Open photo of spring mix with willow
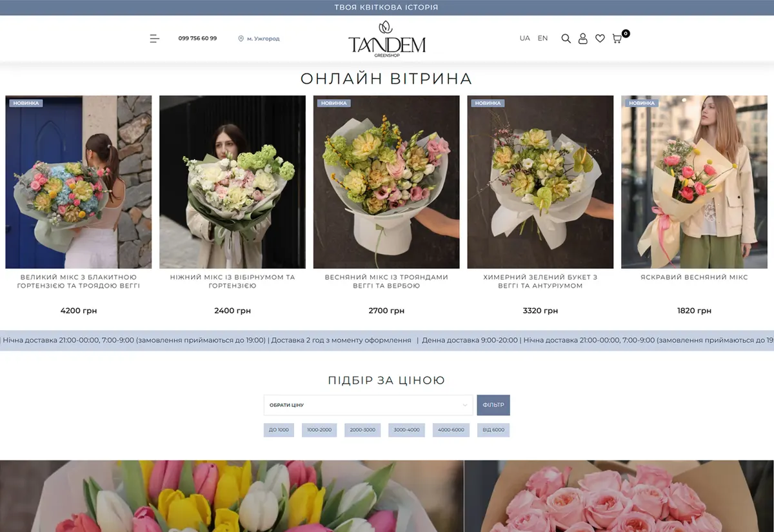The image size is (774, 532). click(386, 182)
